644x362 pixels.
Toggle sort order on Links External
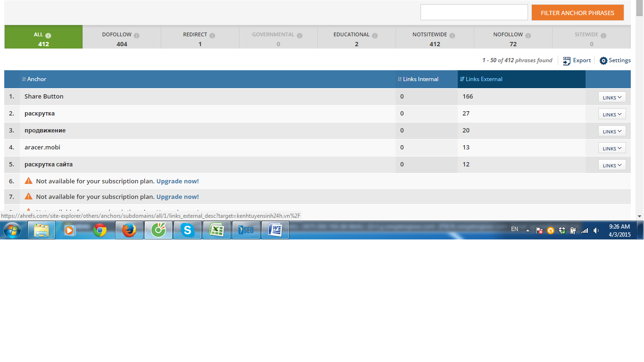coord(481,79)
